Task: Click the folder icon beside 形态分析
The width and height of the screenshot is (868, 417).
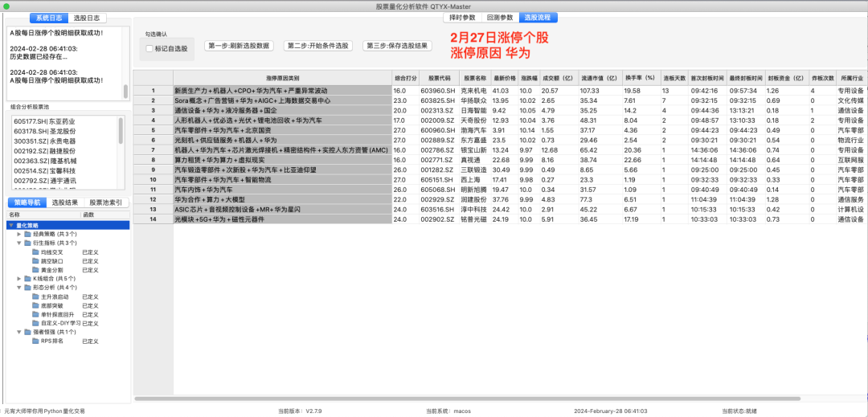Action: [27, 288]
